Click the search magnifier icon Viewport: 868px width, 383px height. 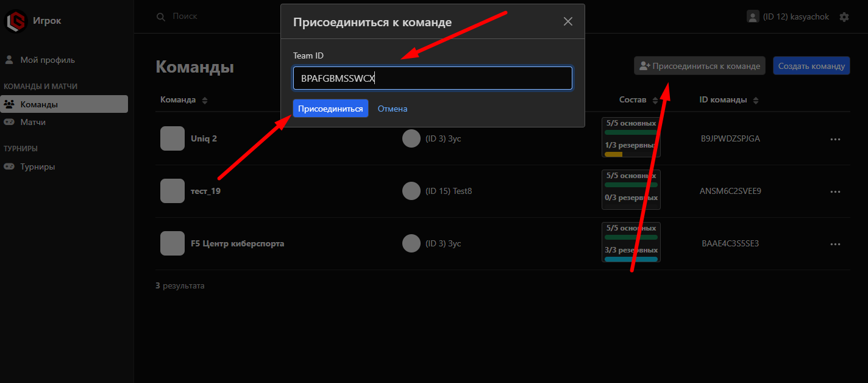click(161, 17)
